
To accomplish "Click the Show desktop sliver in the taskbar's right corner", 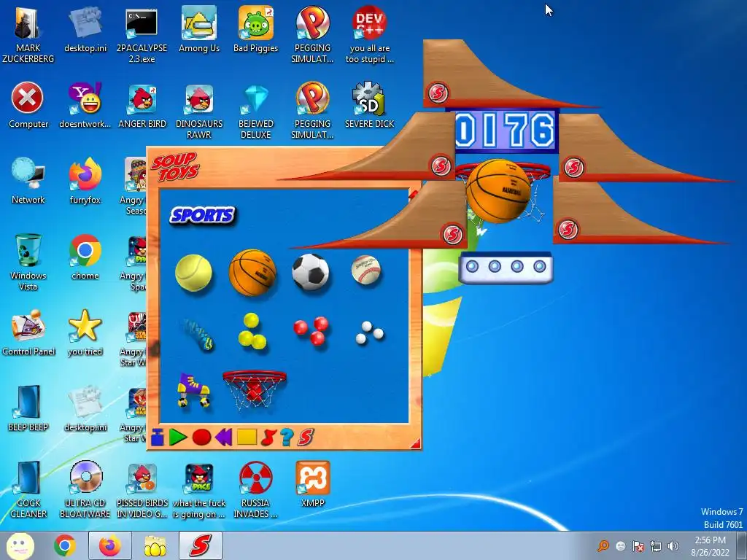I will [x=742, y=545].
